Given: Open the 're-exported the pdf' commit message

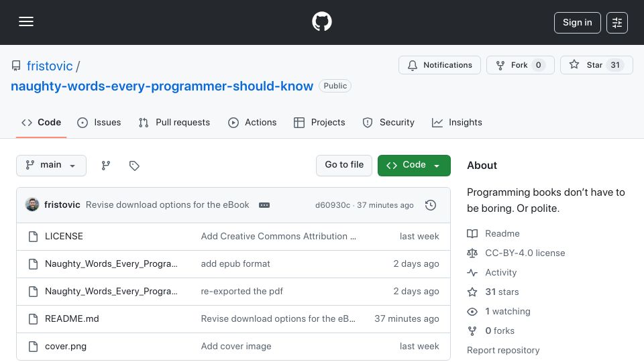Looking at the screenshot, I should tap(241, 292).
